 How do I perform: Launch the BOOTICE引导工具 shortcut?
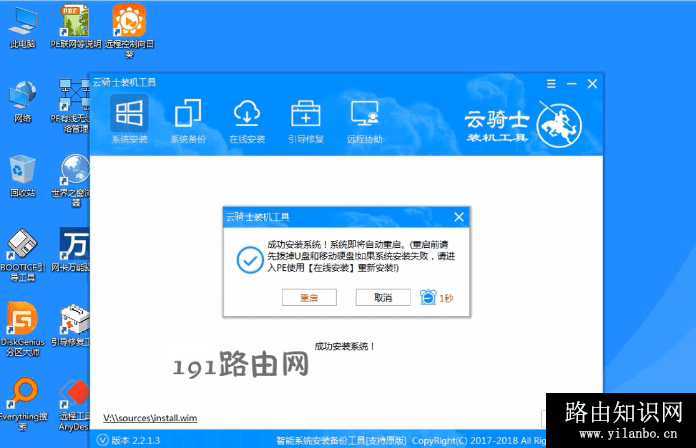pyautogui.click(x=22, y=255)
